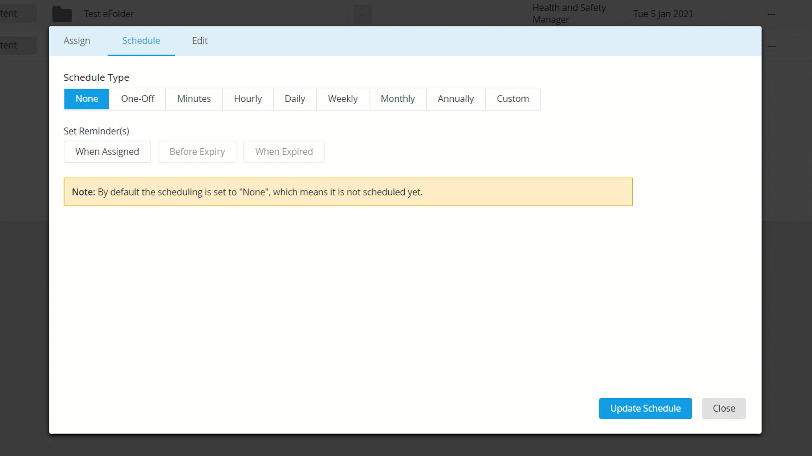Click the scheduling note banner text
This screenshot has width=812, height=456.
(x=247, y=192)
